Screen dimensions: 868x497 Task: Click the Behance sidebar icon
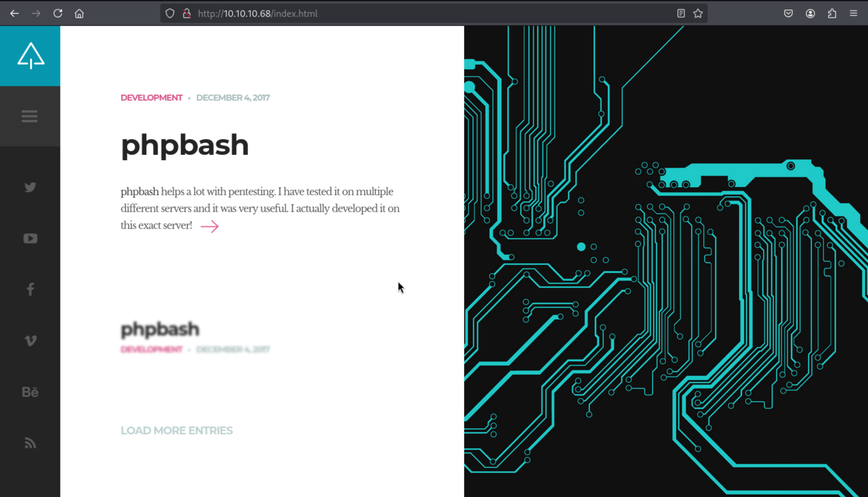pos(30,392)
